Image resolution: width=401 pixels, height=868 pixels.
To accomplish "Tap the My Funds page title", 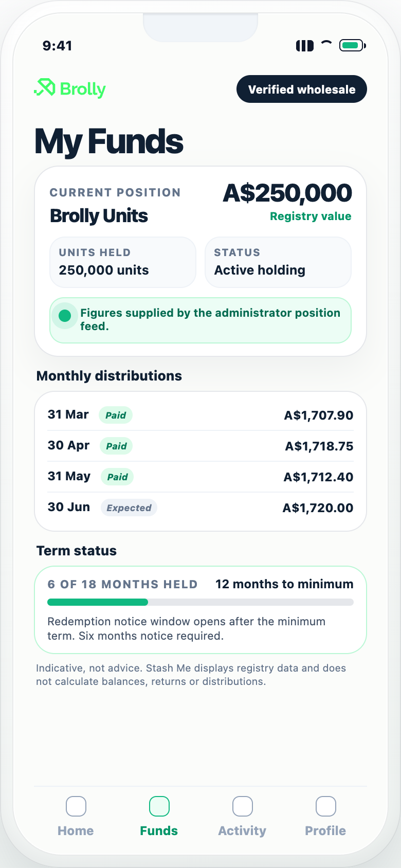I will coord(109,142).
